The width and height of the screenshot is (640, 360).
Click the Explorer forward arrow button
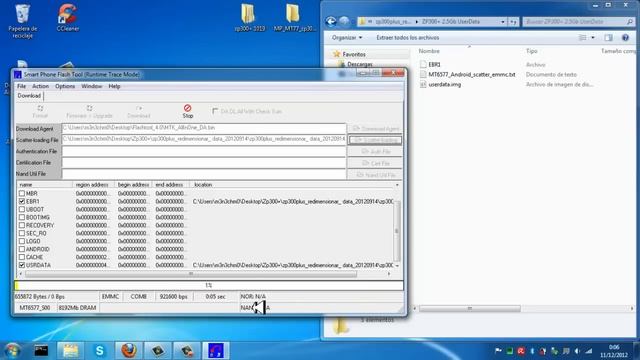click(344, 22)
